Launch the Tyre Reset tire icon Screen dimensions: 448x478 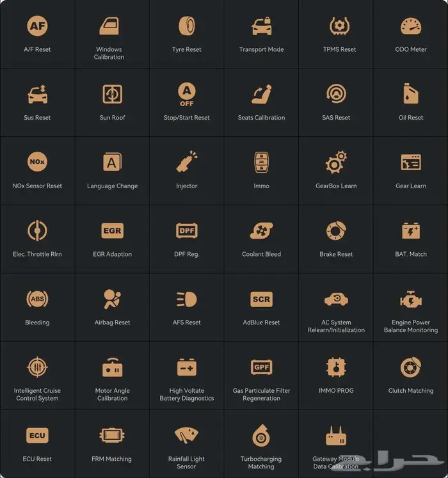[187, 26]
